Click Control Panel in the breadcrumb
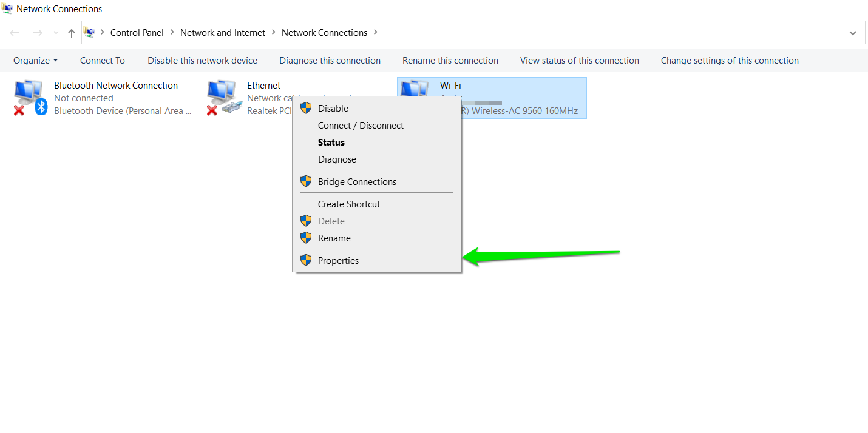This screenshot has width=868, height=433. pos(137,33)
